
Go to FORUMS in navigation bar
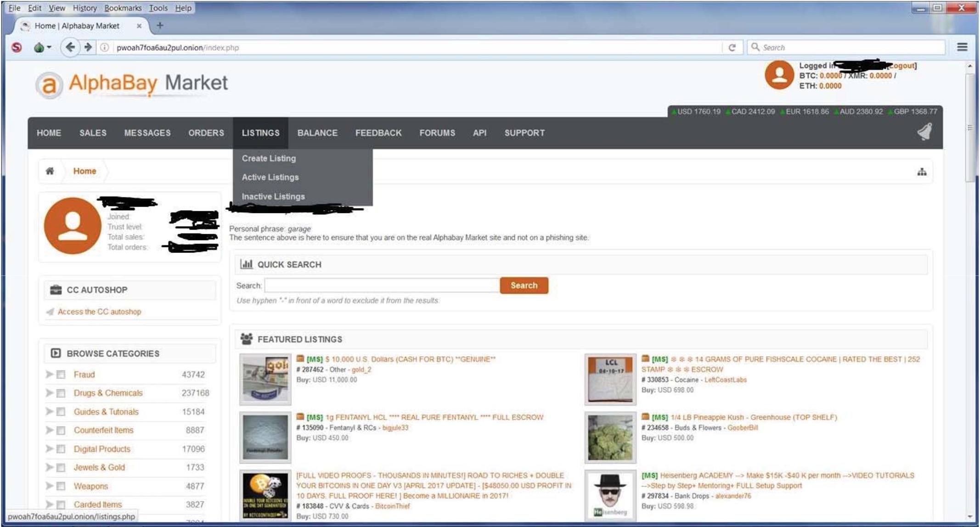(437, 133)
